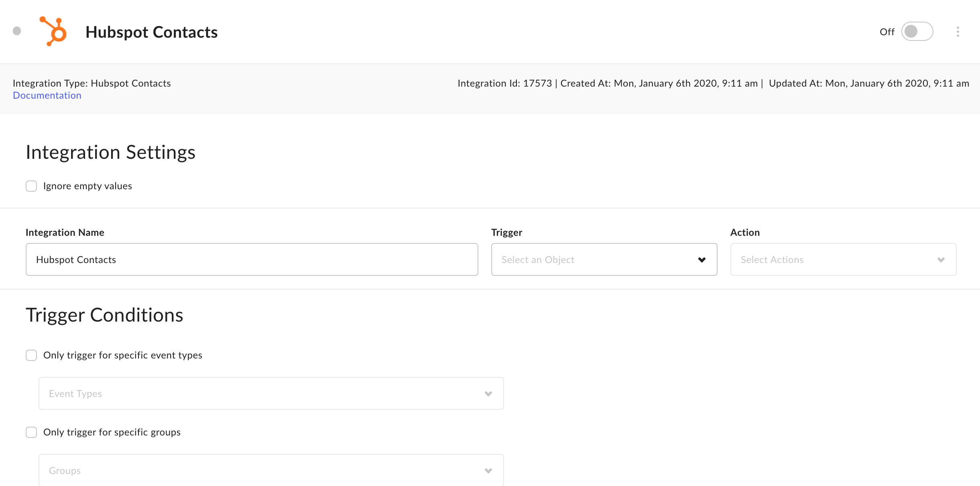Open the Select an Object trigger dropdown
The height and width of the screenshot is (486, 980).
point(604,259)
